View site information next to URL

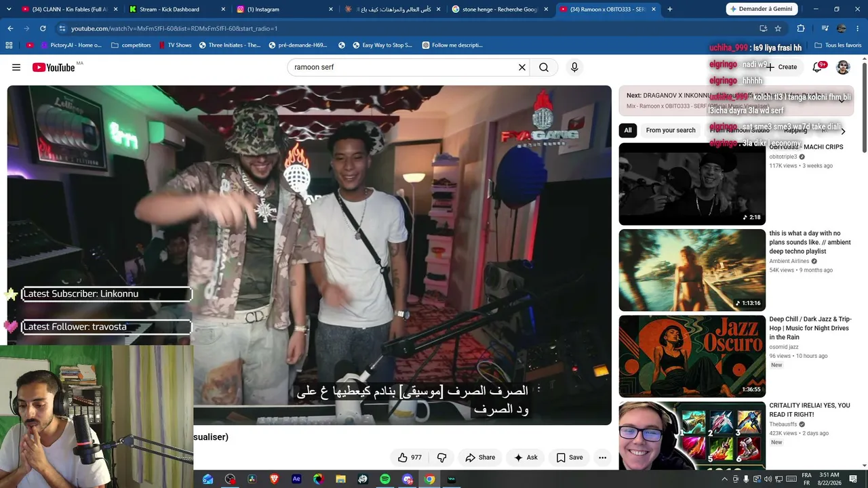pyautogui.click(x=62, y=28)
